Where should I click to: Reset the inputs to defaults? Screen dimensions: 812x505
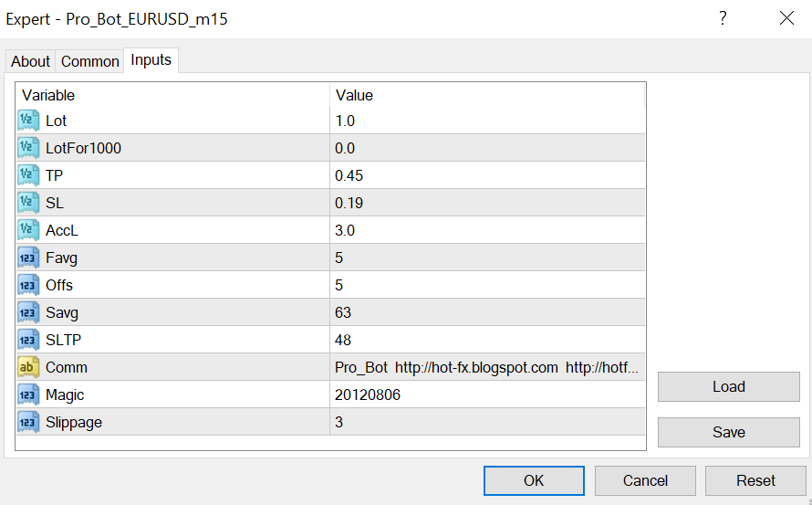point(755,480)
